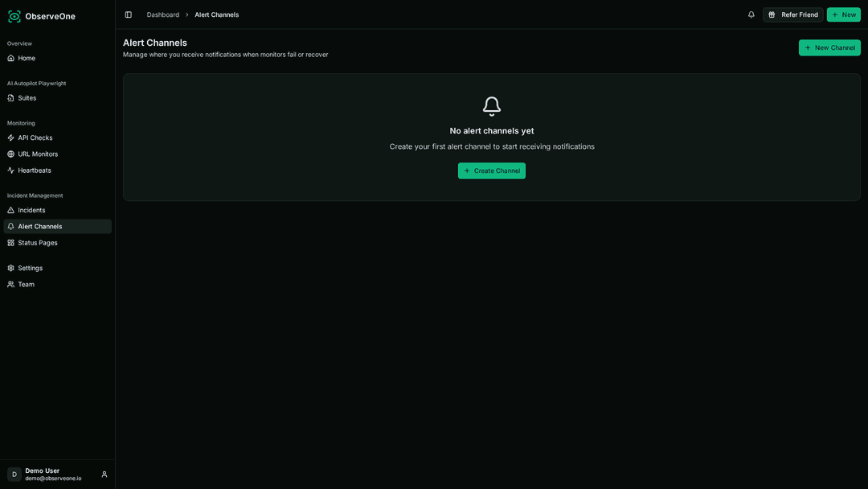The image size is (868, 489).
Task: Select Alert Channels in the sidebar
Action: tap(58, 227)
